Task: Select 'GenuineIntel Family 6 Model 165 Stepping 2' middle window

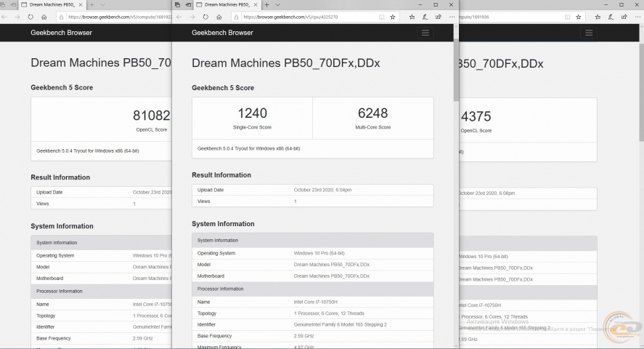Action: click(x=341, y=324)
